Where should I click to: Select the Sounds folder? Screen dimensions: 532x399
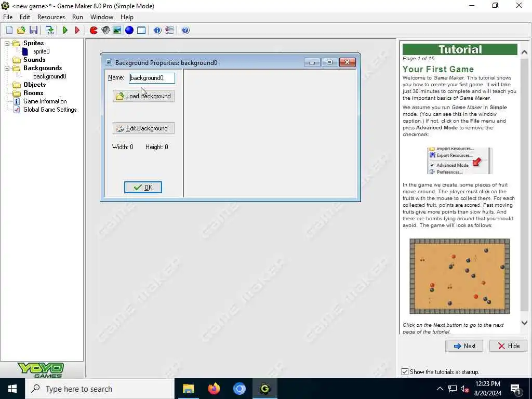coord(34,60)
